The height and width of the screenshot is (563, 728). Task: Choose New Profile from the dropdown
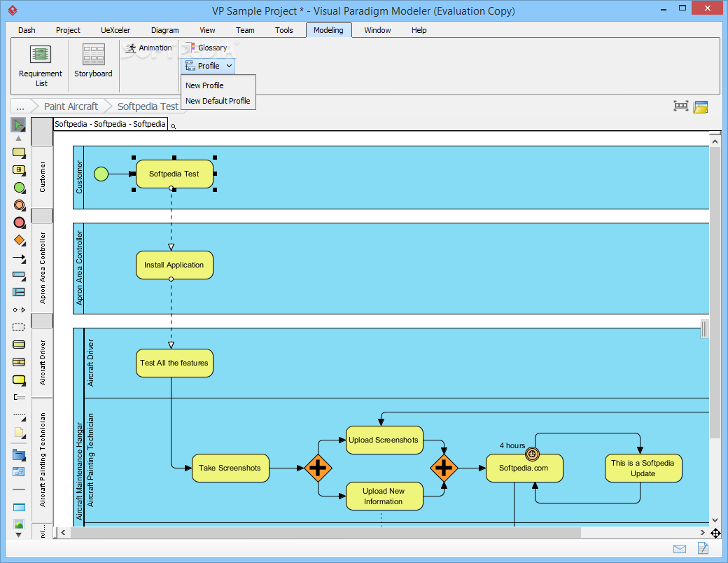(x=218, y=85)
